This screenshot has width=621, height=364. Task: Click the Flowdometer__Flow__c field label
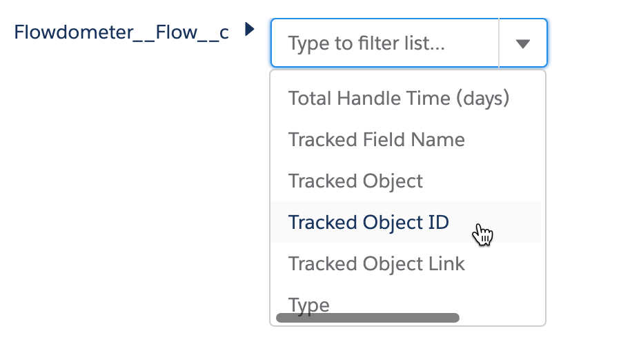tap(121, 33)
